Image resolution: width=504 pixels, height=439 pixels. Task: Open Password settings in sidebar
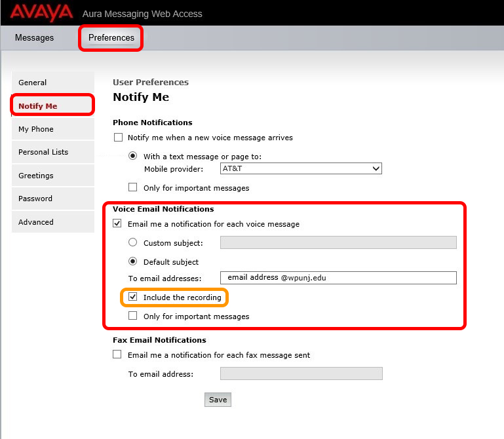click(x=35, y=199)
